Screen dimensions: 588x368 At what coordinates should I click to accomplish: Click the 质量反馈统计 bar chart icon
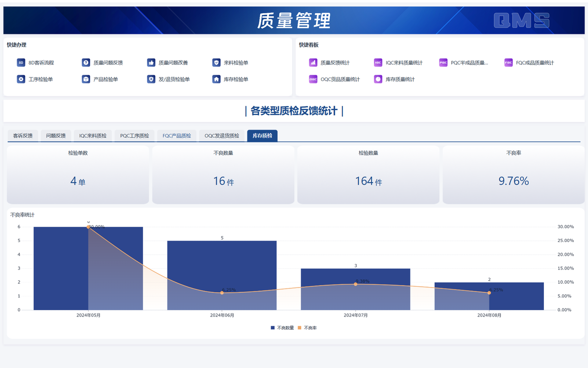pyautogui.click(x=313, y=63)
